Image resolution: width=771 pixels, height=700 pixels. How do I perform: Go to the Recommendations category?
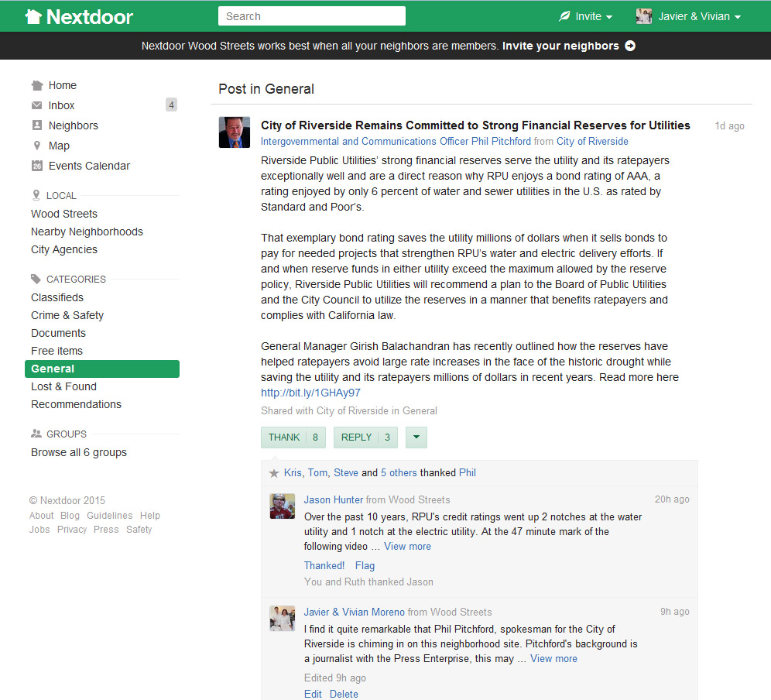pyautogui.click(x=76, y=404)
